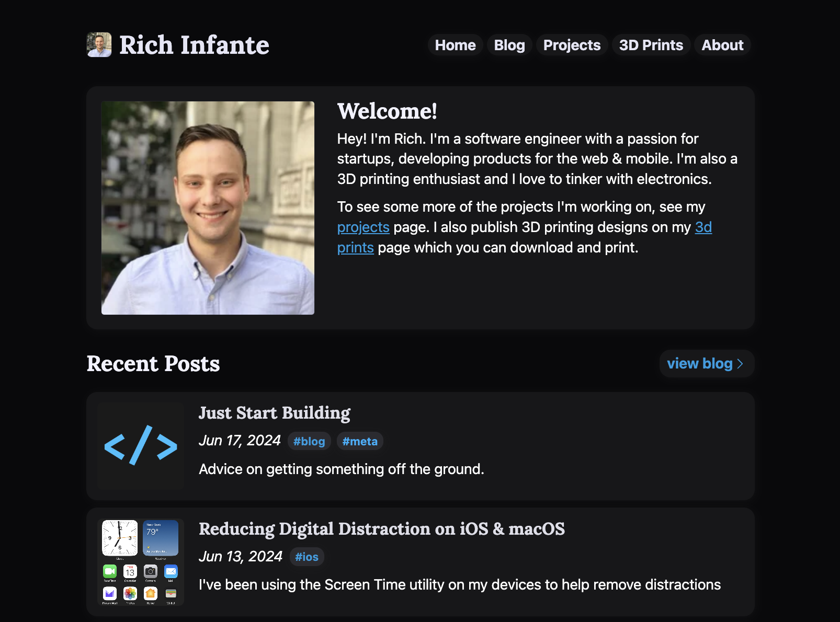840x622 pixels.
Task: Visit the About page
Action: click(x=722, y=45)
